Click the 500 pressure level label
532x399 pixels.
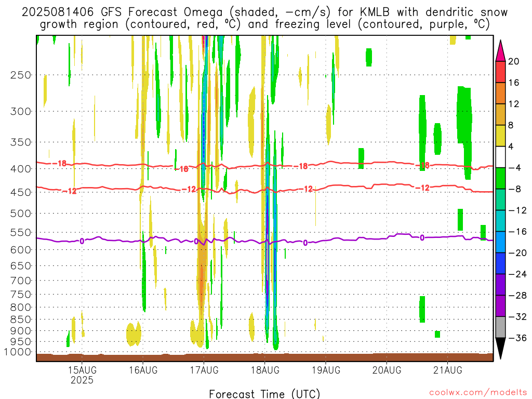21,214
